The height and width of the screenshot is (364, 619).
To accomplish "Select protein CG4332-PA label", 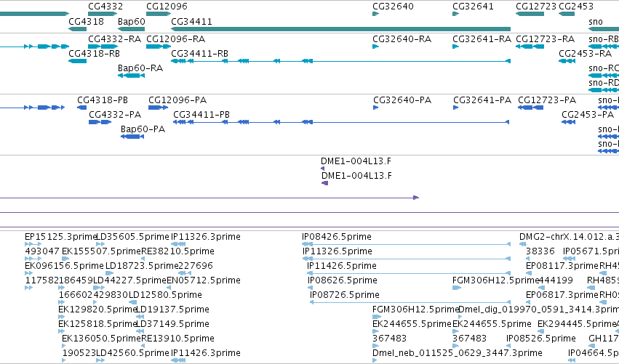I will (115, 115).
